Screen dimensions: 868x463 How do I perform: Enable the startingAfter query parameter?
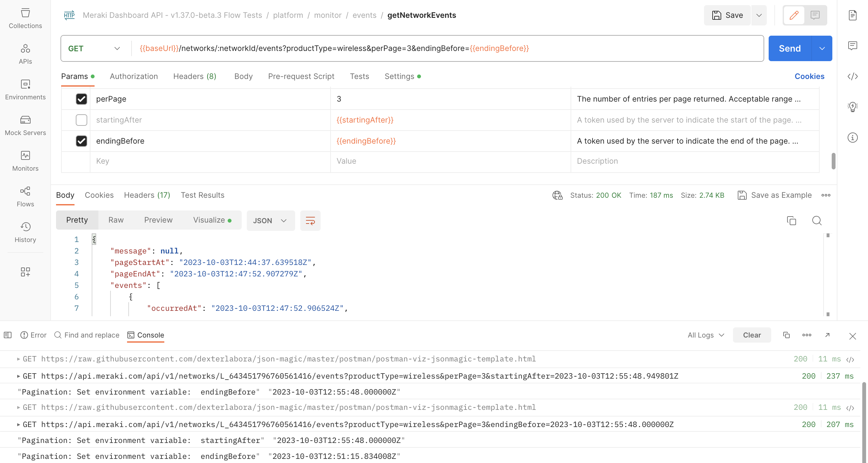point(81,120)
